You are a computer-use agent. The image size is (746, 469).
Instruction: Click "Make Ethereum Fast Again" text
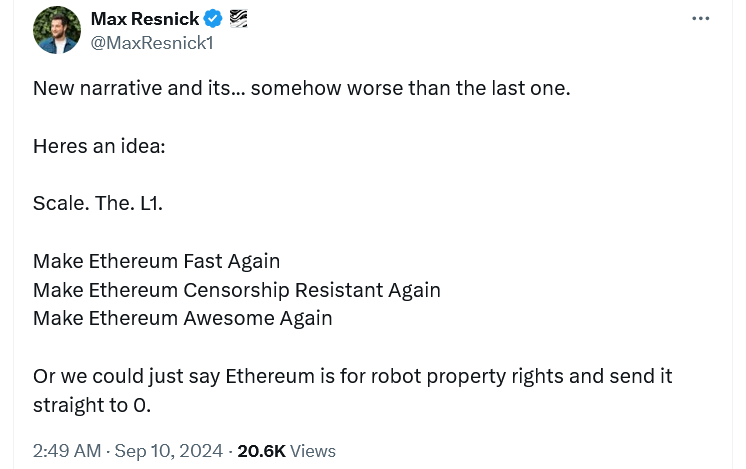(x=156, y=261)
